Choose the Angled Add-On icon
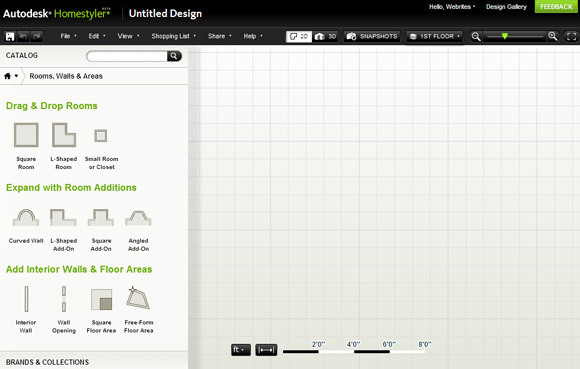 (x=138, y=217)
